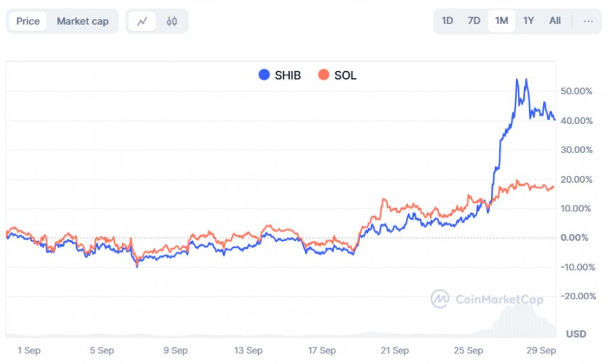Click the 1 Sep date label

(x=29, y=350)
